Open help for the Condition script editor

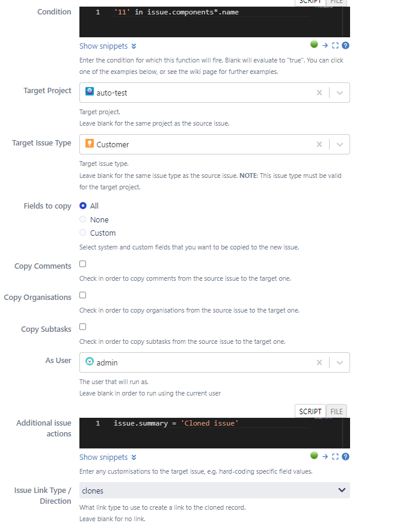pos(345,46)
